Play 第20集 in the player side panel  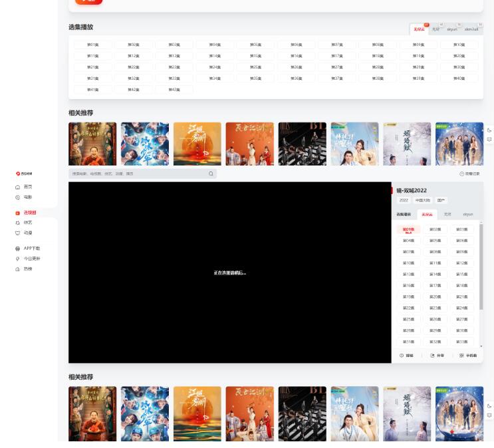pyautogui.click(x=435, y=296)
